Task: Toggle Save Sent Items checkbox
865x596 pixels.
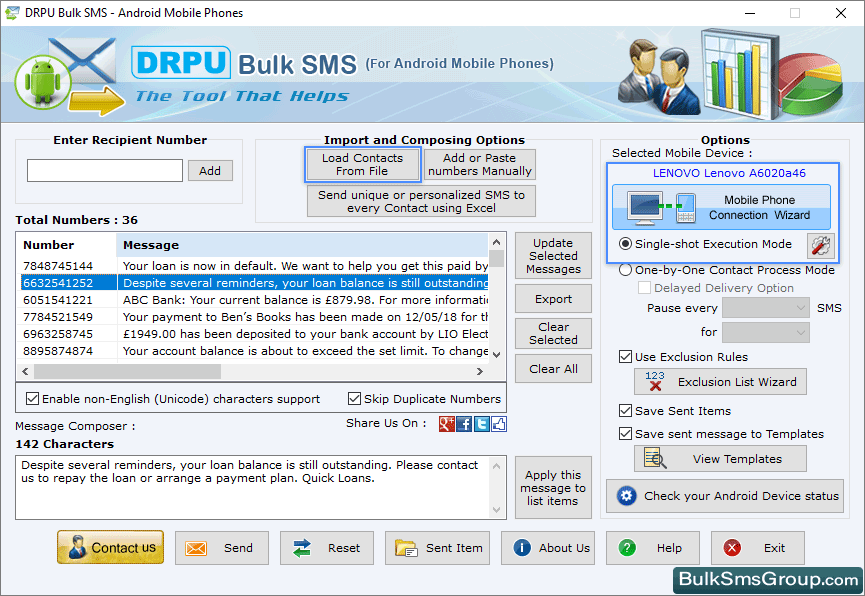Action: pyautogui.click(x=625, y=411)
